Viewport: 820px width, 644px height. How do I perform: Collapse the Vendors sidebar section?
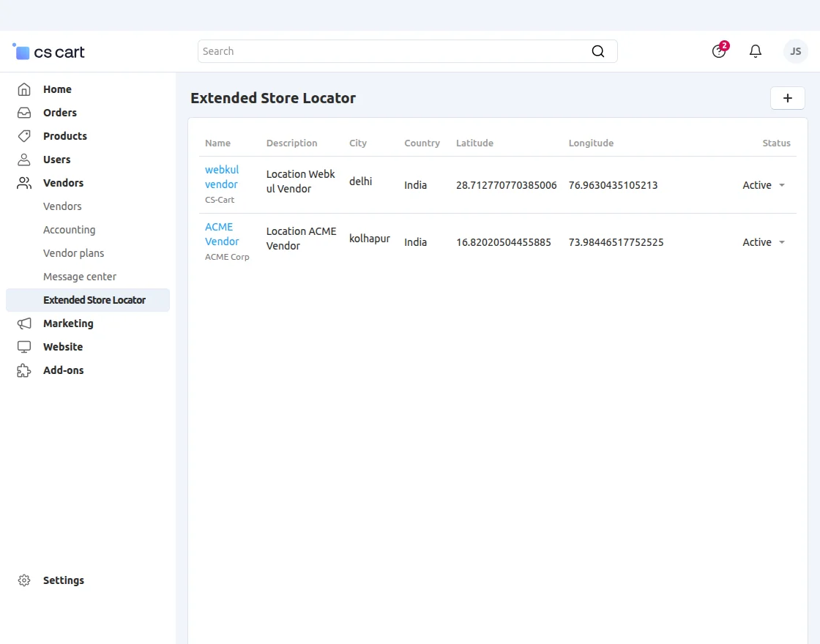click(63, 183)
